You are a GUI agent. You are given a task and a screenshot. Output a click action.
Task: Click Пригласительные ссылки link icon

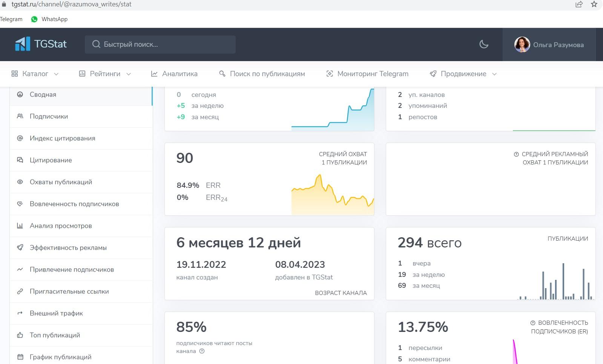[20, 292]
